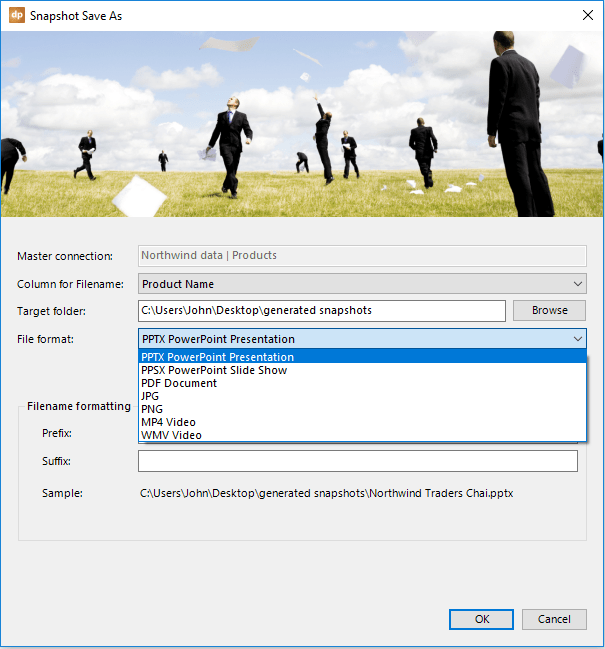Close the Snapshot Save As dialog

pyautogui.click(x=586, y=16)
